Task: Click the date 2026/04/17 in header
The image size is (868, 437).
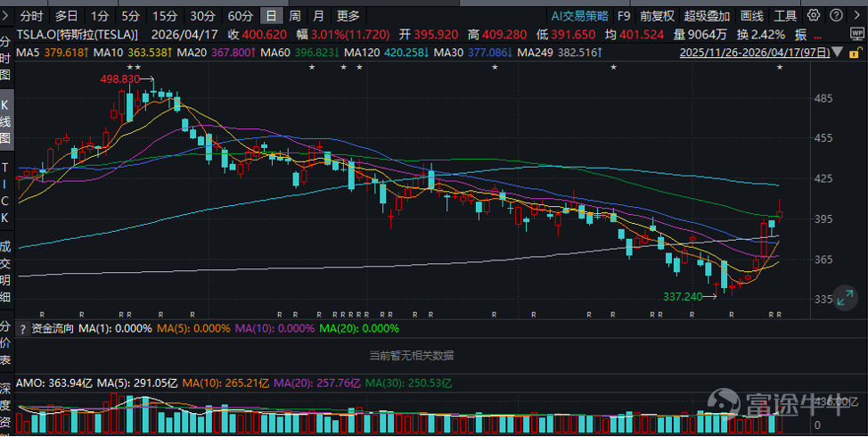Action: pos(185,35)
